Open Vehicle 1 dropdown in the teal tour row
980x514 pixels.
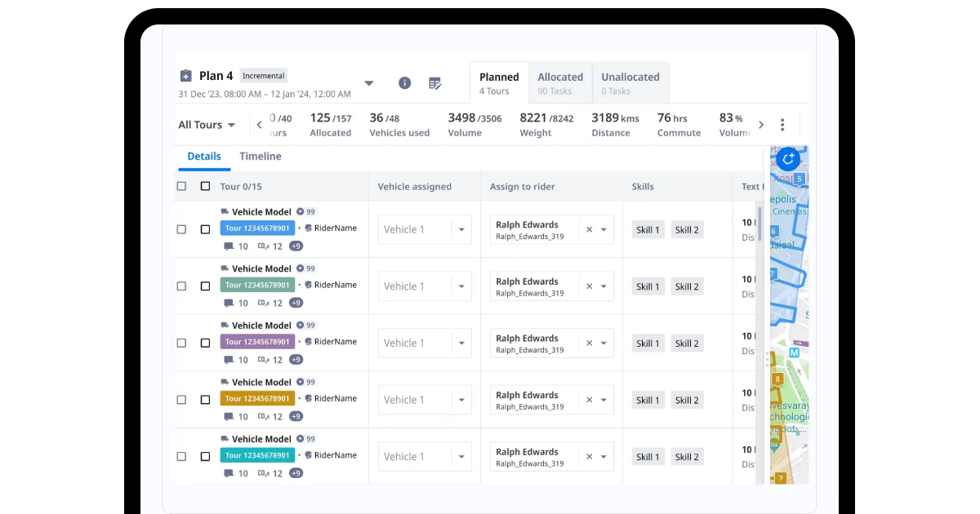click(x=425, y=457)
